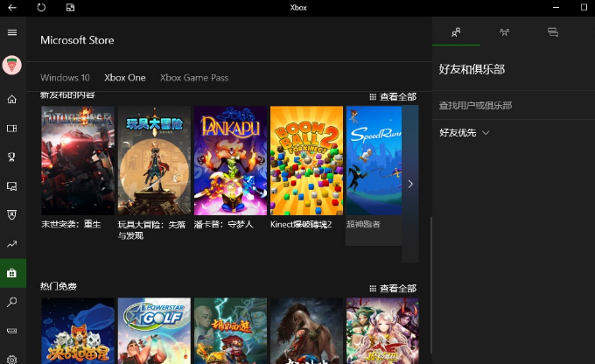Select the Windows 10 store tab
Screen dimensions: 595x364
pyautogui.click(x=65, y=77)
